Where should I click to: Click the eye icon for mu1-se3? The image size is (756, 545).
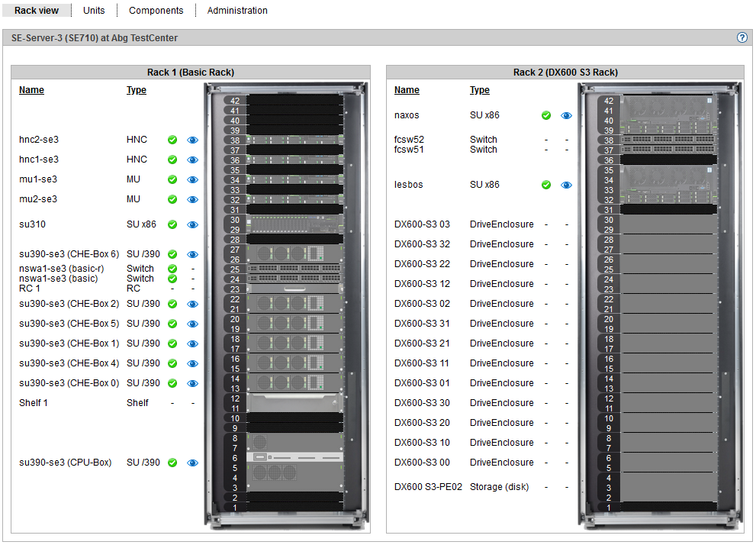pyautogui.click(x=193, y=180)
